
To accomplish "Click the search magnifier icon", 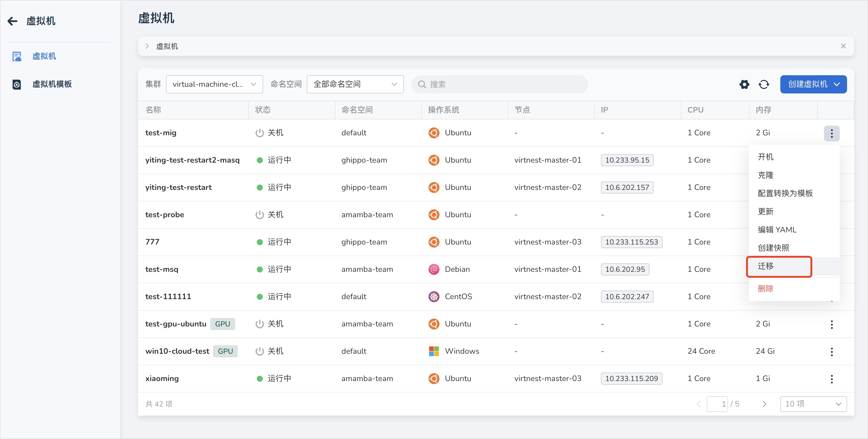I will pyautogui.click(x=422, y=84).
